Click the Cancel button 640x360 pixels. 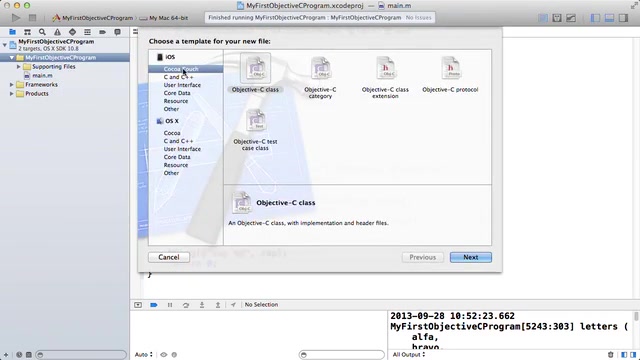(169, 257)
